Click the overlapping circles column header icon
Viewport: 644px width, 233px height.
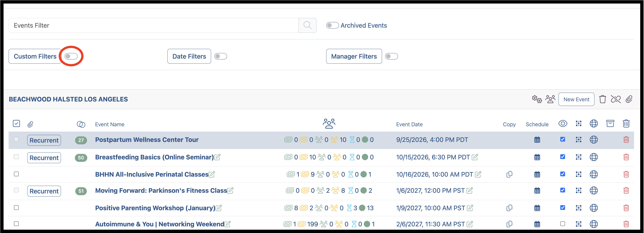click(x=81, y=124)
